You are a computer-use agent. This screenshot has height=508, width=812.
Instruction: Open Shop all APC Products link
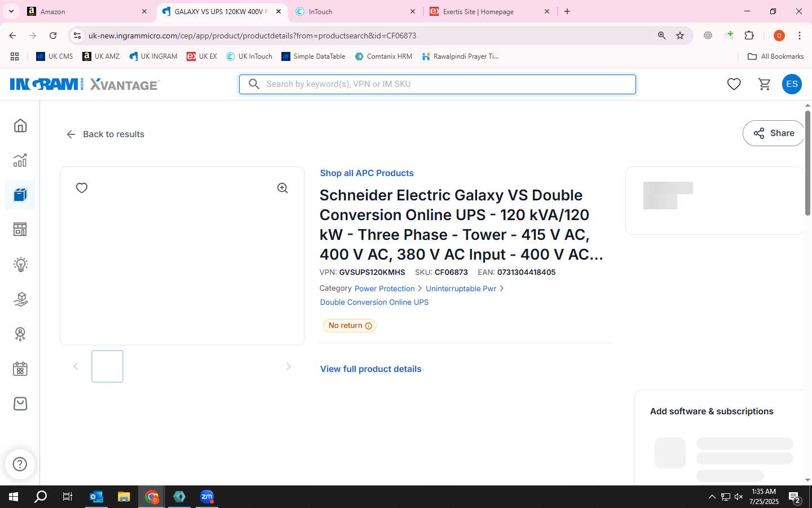(x=367, y=173)
